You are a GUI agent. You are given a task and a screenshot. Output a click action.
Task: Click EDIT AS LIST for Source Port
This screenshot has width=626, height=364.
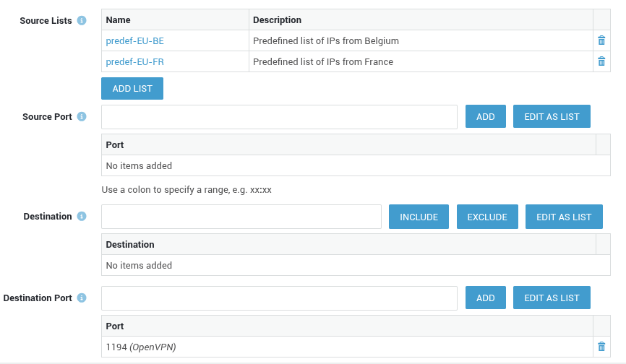[552, 116]
